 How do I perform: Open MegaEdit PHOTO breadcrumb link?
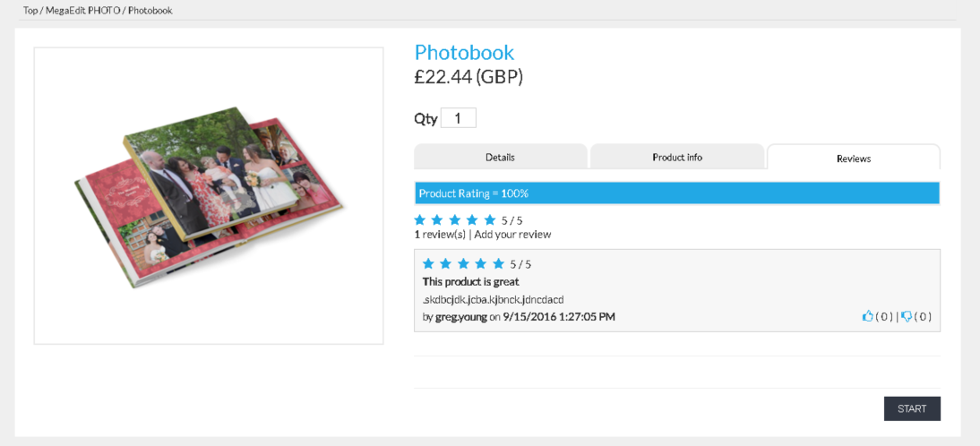tap(82, 11)
